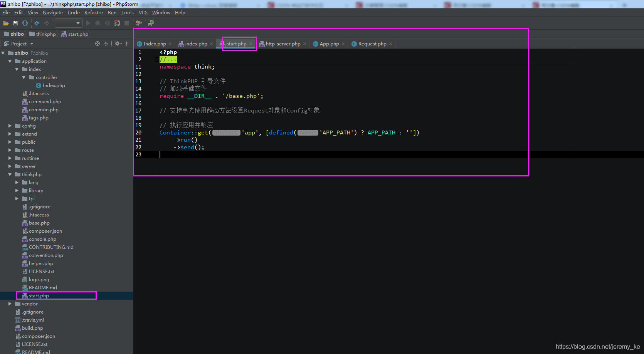Switch to the Index.php editor tab
This screenshot has height=354, width=644.
point(154,44)
